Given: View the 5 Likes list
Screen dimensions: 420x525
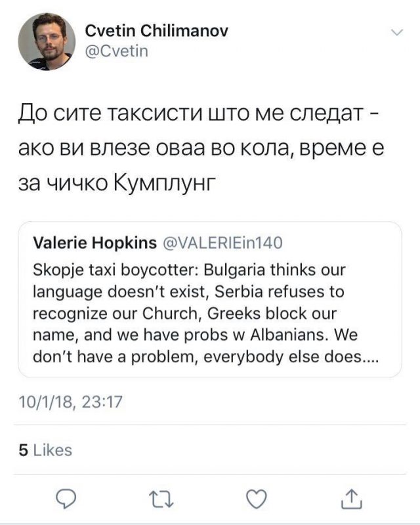Looking at the screenshot, I should 45,450.
